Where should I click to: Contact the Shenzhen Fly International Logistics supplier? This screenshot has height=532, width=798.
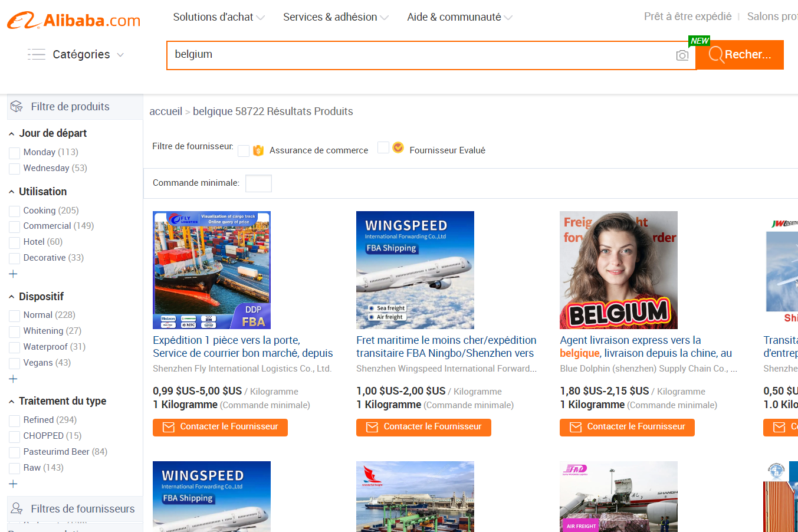click(x=220, y=427)
